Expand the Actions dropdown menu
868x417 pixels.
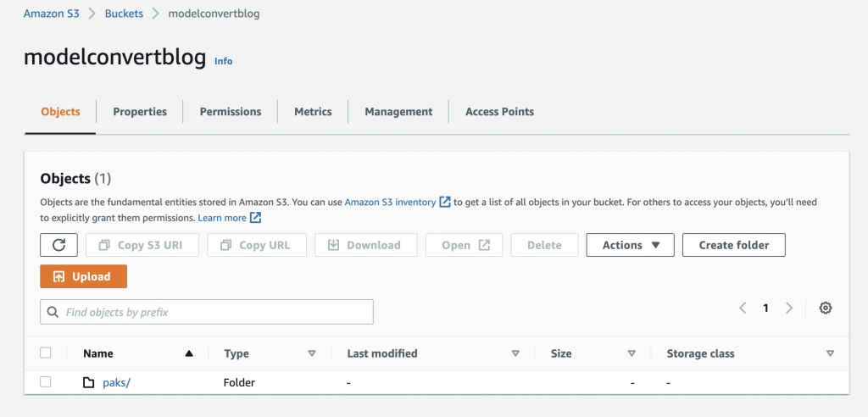click(630, 245)
